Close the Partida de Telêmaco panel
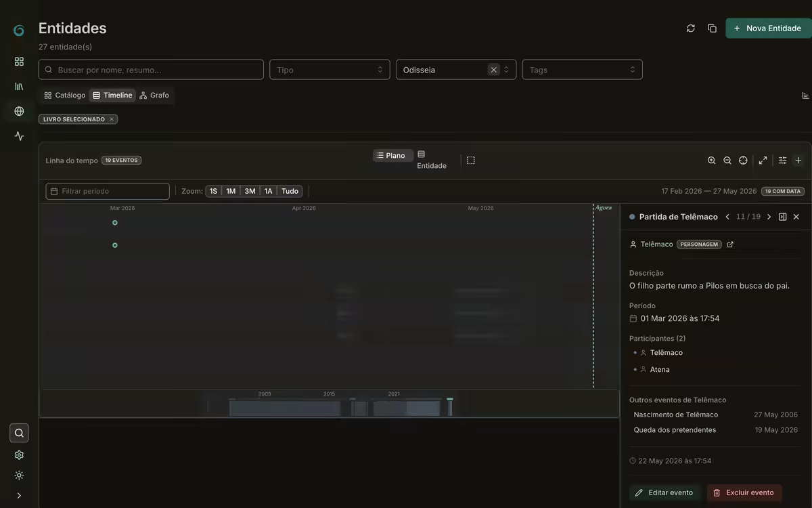812x508 pixels. [x=796, y=217]
